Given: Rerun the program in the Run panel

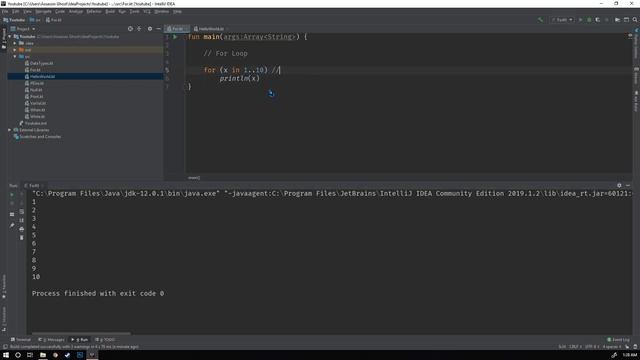Looking at the screenshot, I should pyautogui.click(x=12, y=195).
